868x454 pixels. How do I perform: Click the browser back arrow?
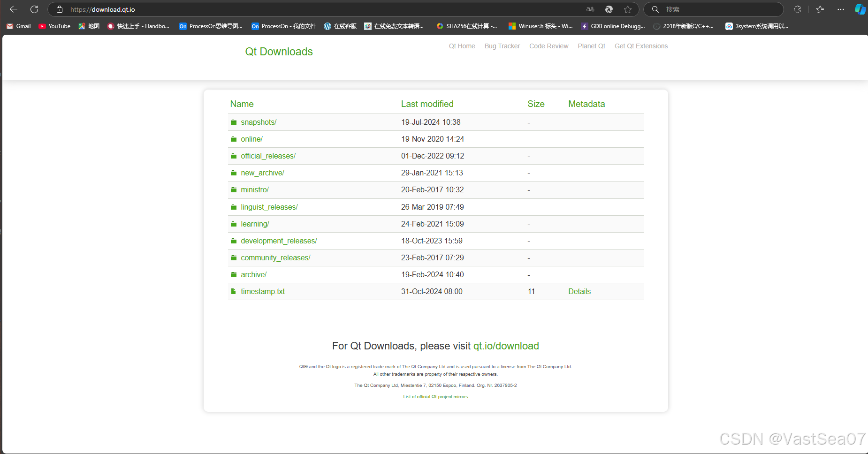point(14,9)
